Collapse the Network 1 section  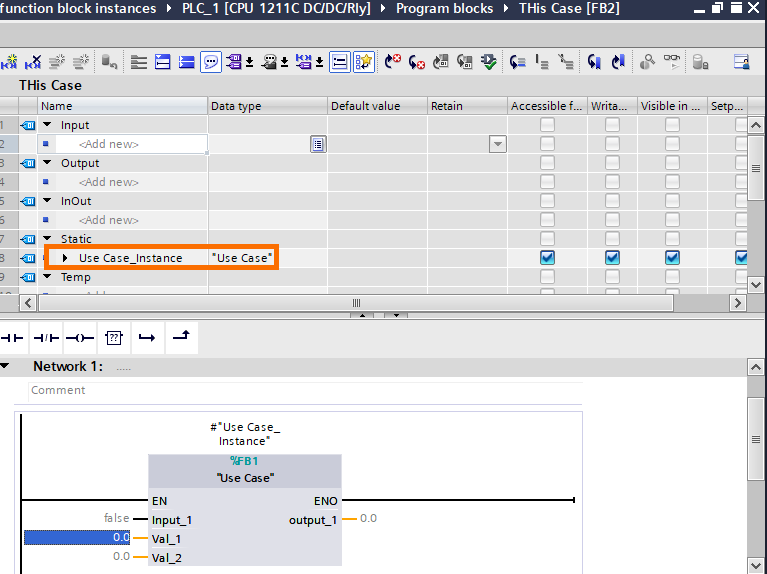(x=7, y=366)
